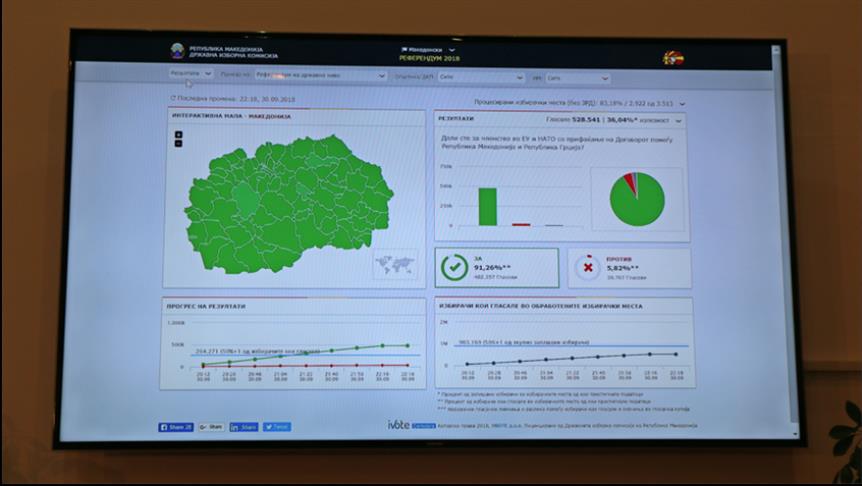Share the page on Facebook

click(176, 427)
